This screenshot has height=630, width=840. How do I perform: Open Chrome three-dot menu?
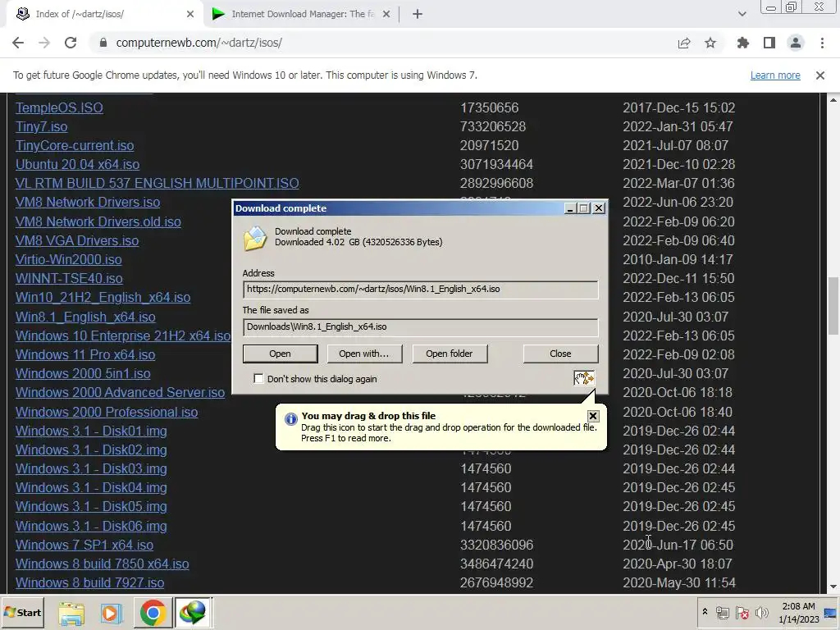click(822, 43)
